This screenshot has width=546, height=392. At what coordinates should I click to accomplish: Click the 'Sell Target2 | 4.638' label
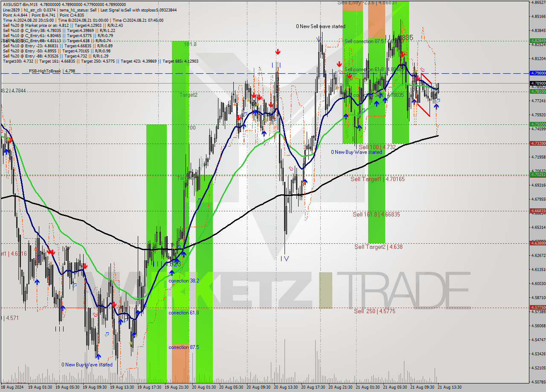[x=378, y=247]
